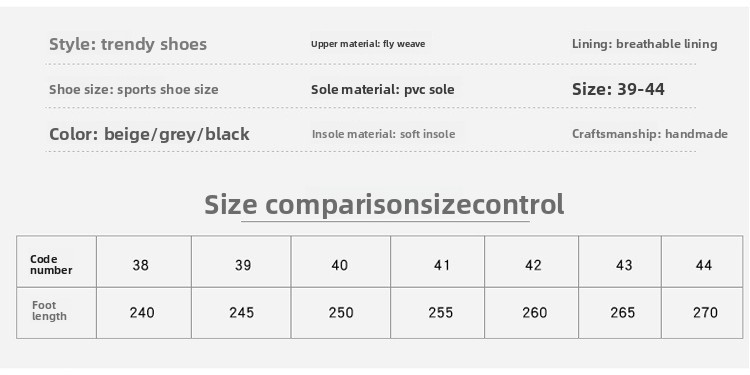750x375 pixels.
Task: Click the size 38 table cell
Action: coord(144,262)
